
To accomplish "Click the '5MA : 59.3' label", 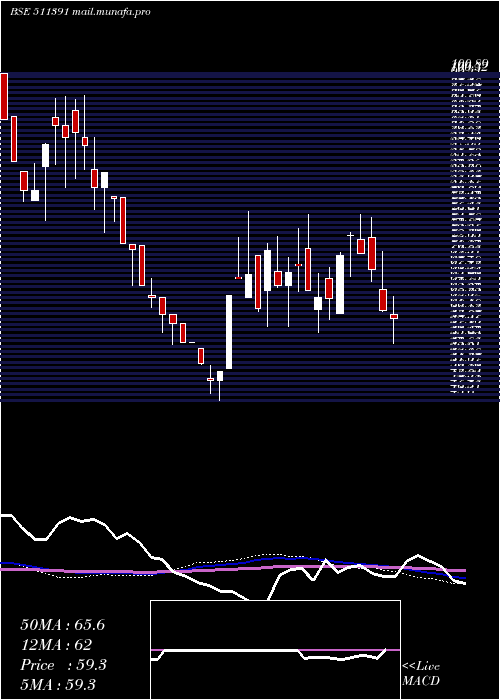I will [58, 685].
